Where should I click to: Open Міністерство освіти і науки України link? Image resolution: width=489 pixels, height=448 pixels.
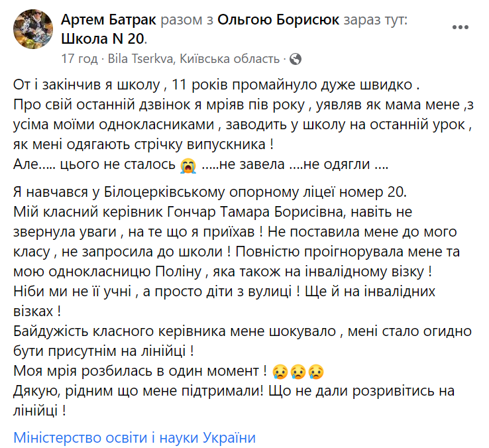[x=135, y=437]
